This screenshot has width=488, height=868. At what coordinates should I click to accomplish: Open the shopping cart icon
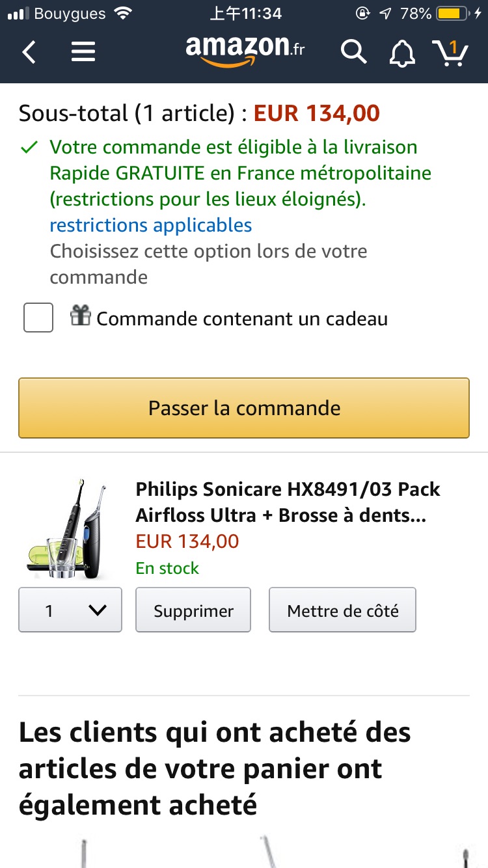(450, 52)
